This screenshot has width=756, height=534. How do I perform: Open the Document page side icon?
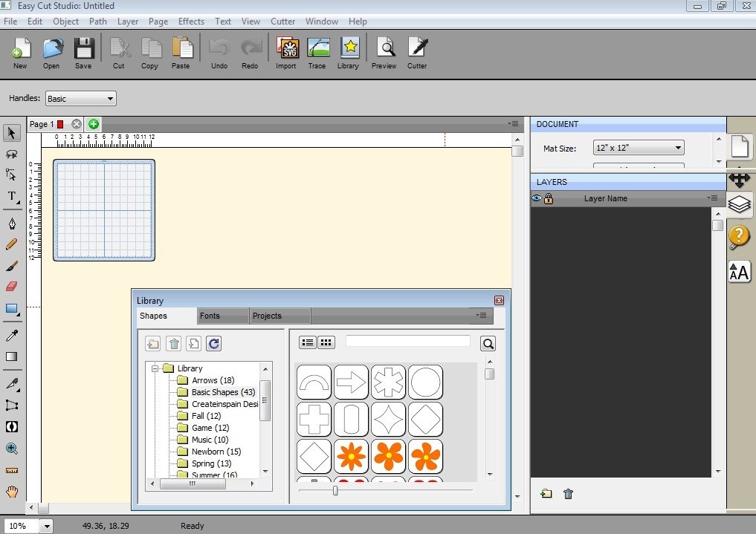(739, 146)
